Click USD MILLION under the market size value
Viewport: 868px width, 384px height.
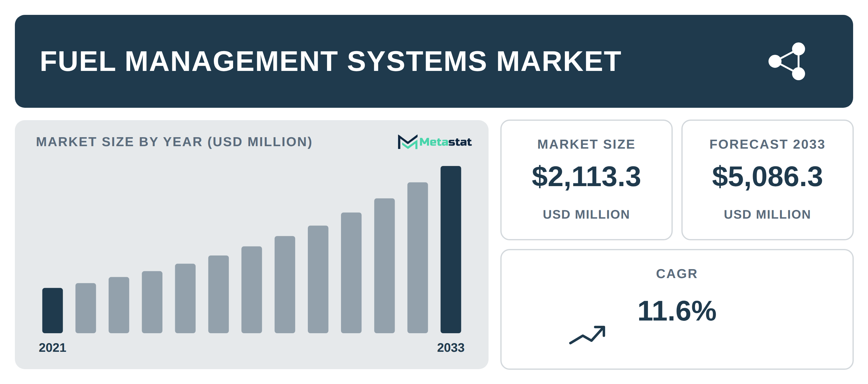586,214
